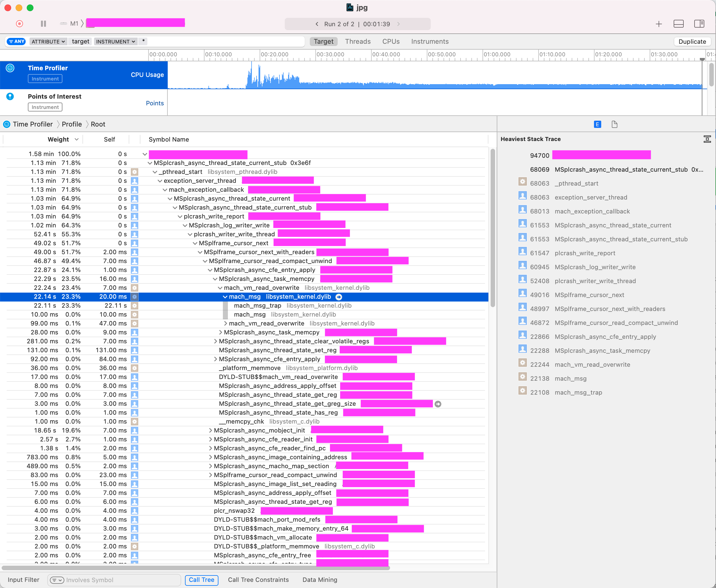Open the ATTRIBUTE dropdown
This screenshot has width=716, height=588.
[48, 42]
